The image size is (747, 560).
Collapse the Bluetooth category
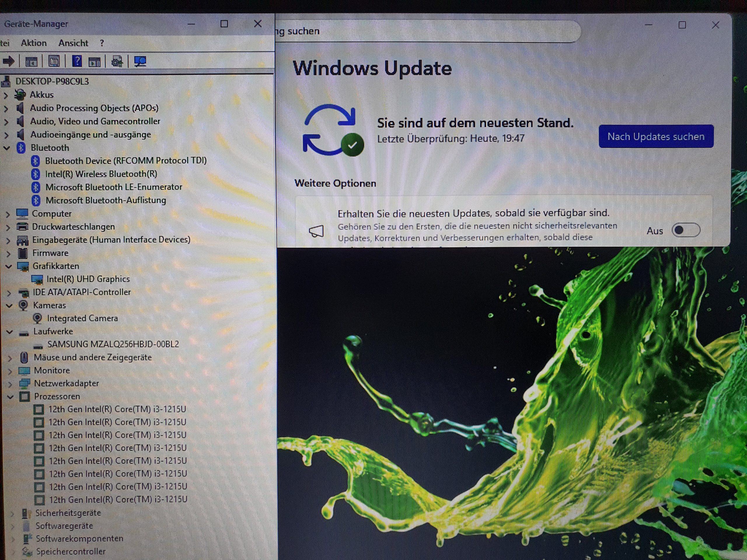(x=7, y=148)
